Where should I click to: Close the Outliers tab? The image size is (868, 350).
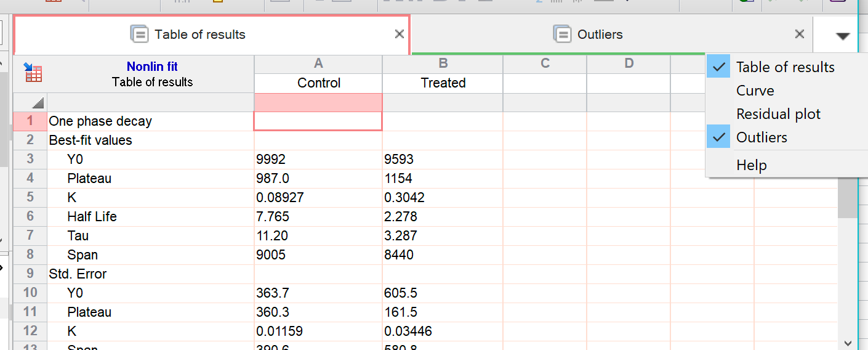coord(799,35)
